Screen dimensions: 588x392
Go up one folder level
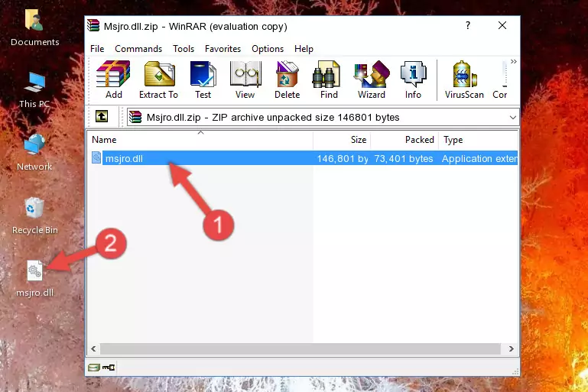tap(102, 117)
